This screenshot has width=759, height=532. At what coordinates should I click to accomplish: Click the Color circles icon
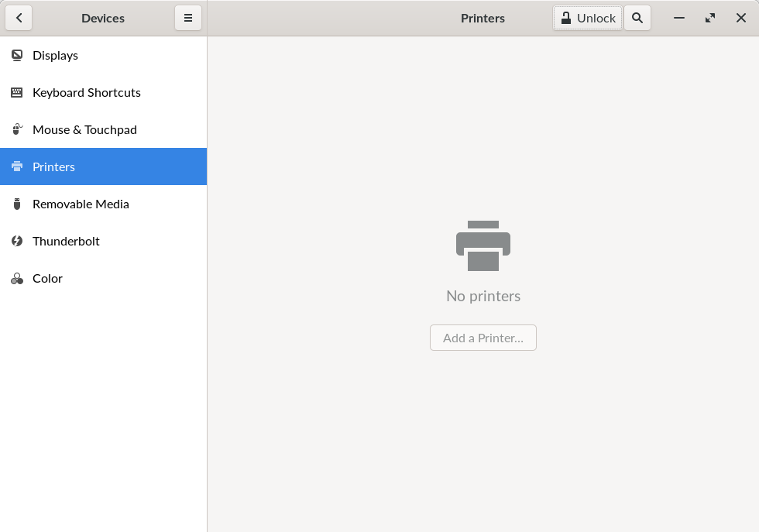pyautogui.click(x=17, y=278)
